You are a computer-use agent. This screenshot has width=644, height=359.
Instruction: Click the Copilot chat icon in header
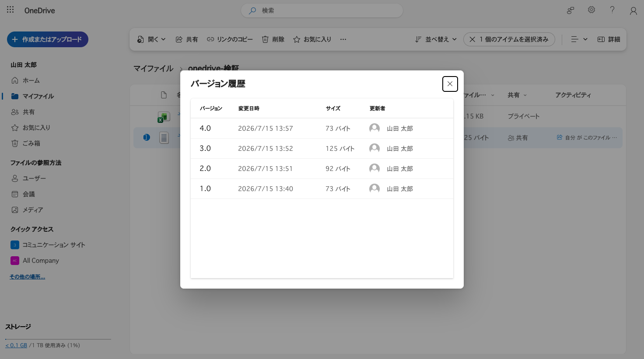click(x=570, y=10)
